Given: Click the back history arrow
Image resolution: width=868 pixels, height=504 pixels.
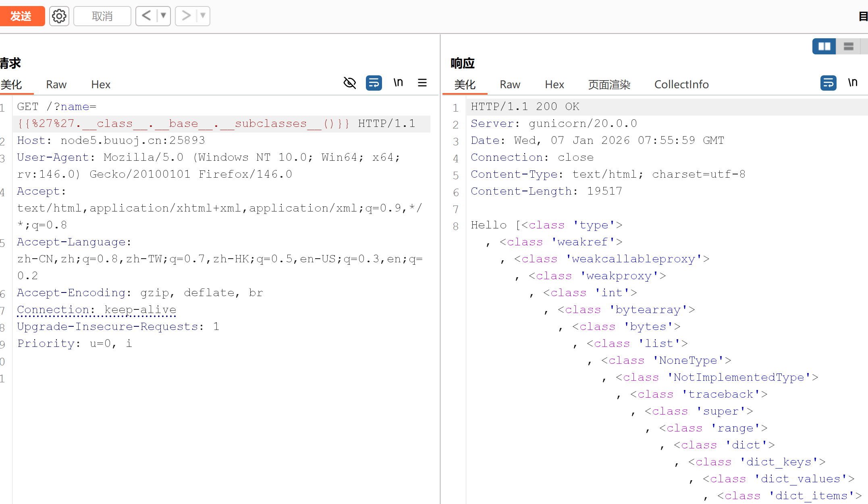Looking at the screenshot, I should point(146,16).
